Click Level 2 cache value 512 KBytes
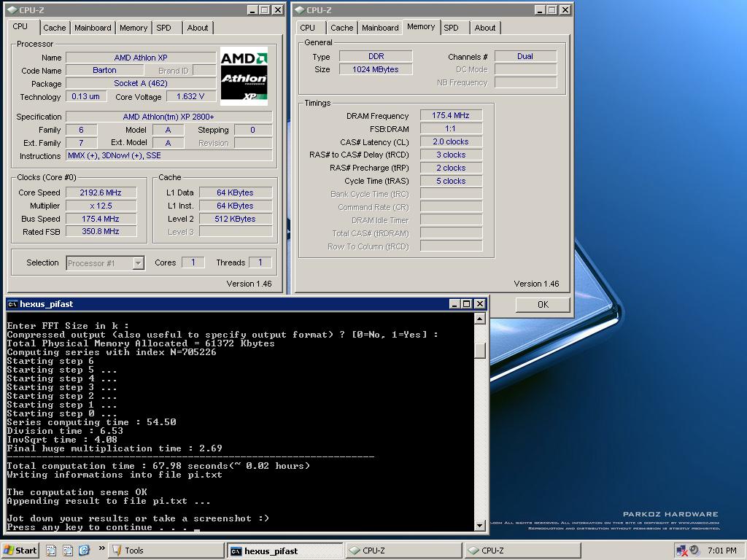The height and width of the screenshot is (560, 747). [236, 219]
